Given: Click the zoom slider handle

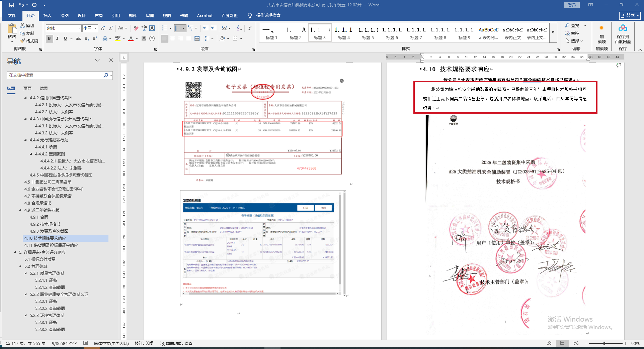Looking at the screenshot, I should [x=605, y=343].
